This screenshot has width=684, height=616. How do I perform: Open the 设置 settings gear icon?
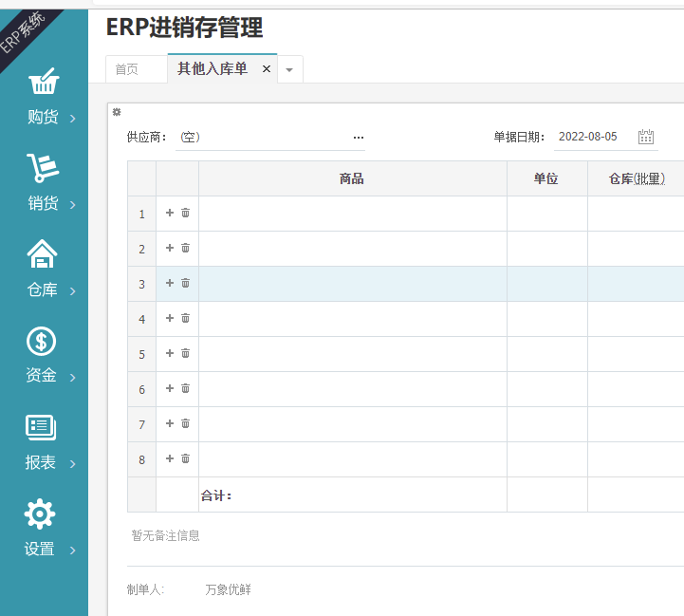(x=40, y=514)
